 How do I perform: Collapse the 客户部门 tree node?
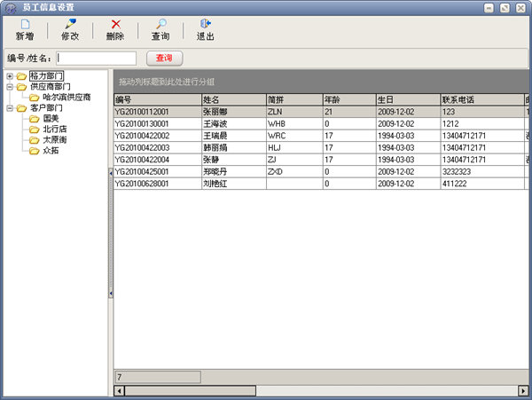(9, 107)
